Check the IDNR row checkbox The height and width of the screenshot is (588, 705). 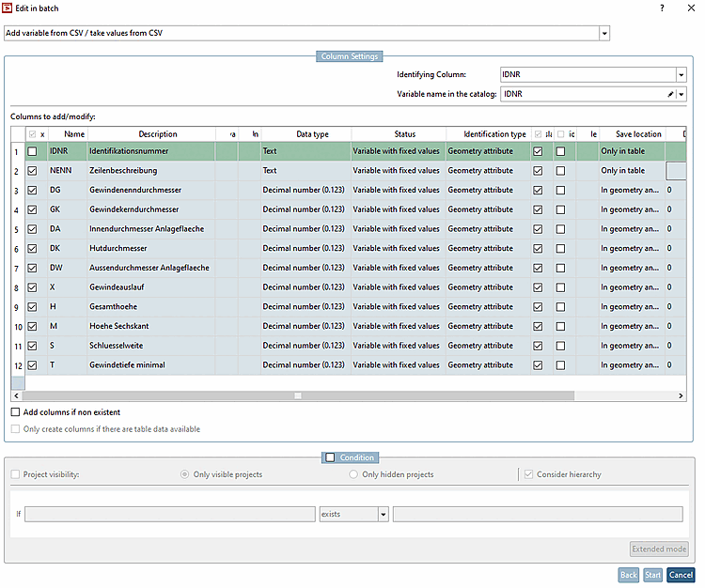tap(32, 151)
